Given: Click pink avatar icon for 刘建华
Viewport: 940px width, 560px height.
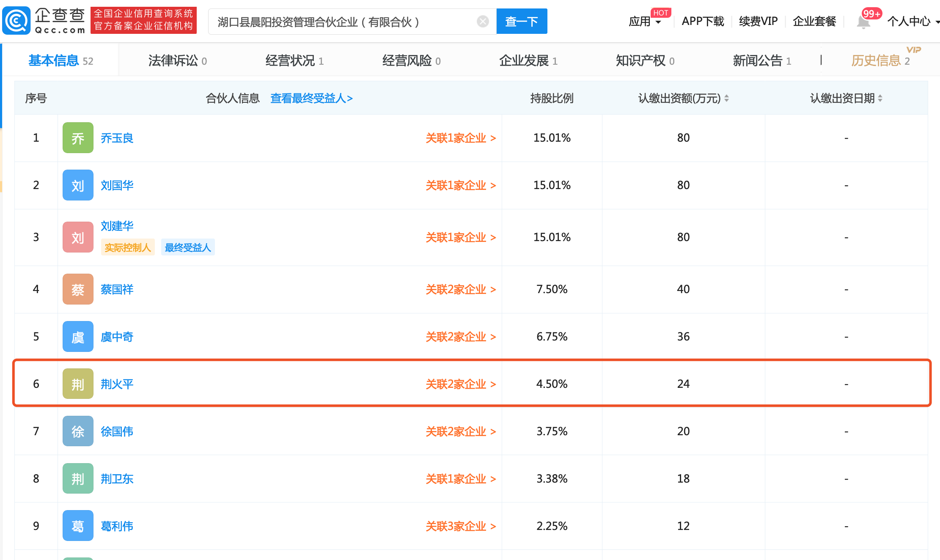Looking at the screenshot, I should [78, 237].
